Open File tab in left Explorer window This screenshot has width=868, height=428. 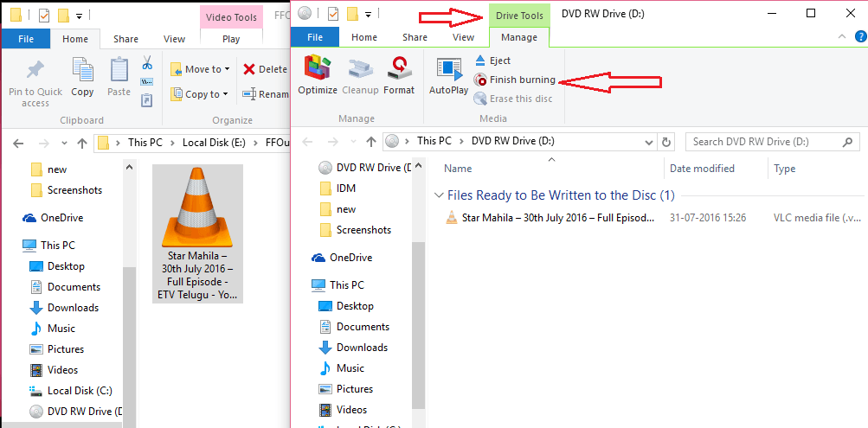pyautogui.click(x=25, y=39)
